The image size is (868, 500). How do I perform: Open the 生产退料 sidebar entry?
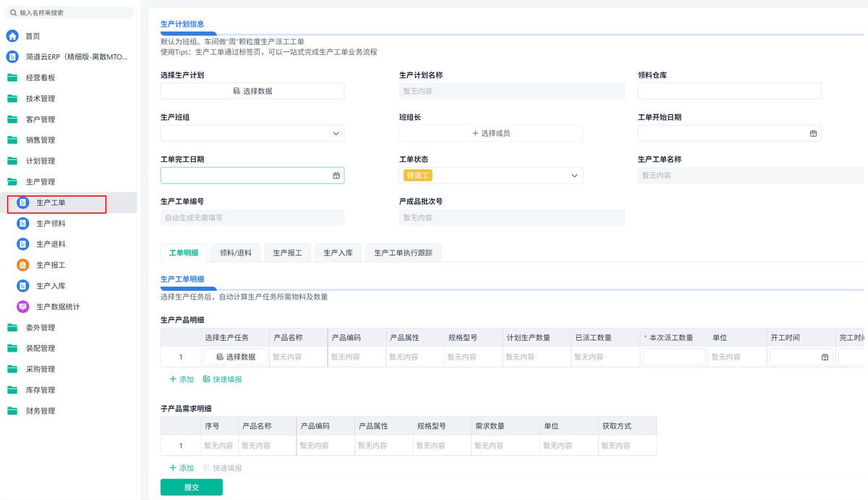coord(51,245)
